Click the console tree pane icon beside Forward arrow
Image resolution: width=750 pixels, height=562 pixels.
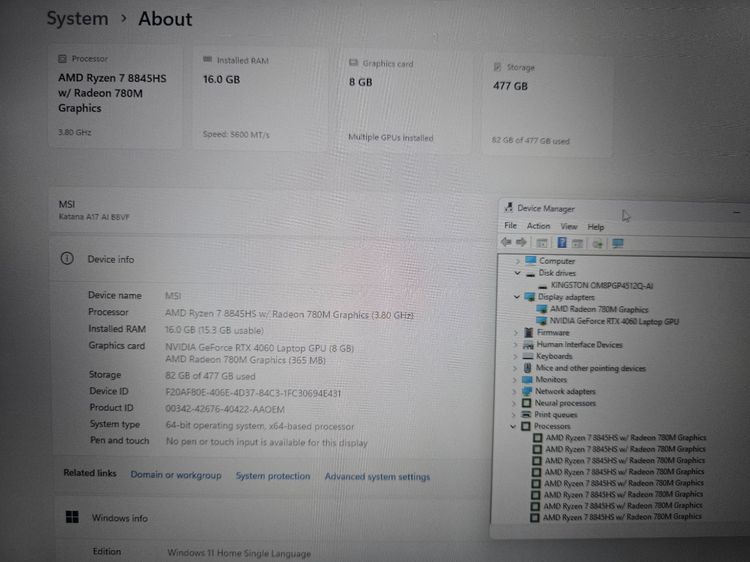pos(541,243)
